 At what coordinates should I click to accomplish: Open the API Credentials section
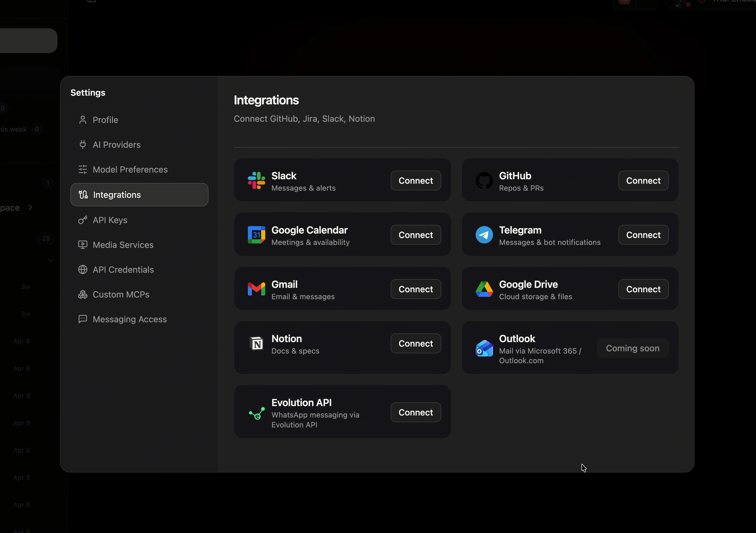pyautogui.click(x=139, y=269)
